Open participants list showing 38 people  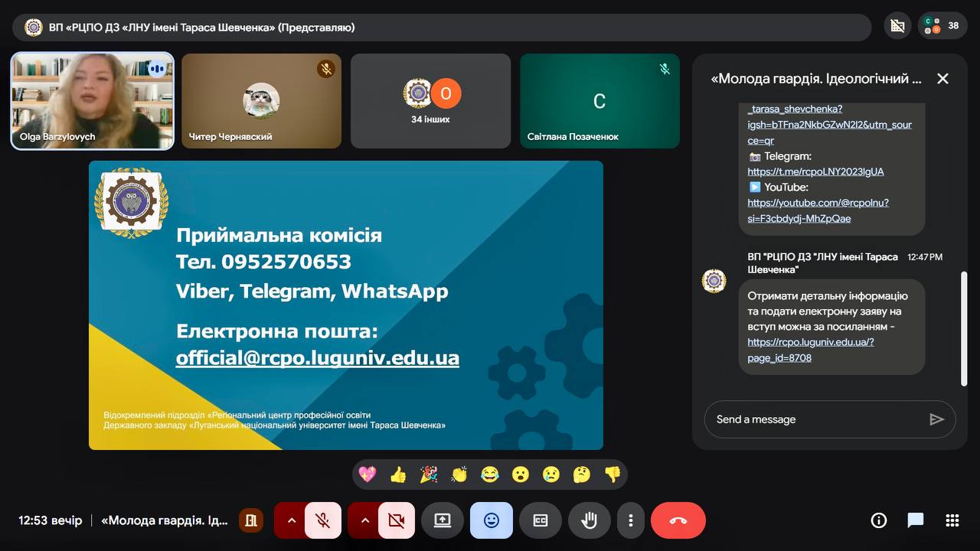(941, 26)
